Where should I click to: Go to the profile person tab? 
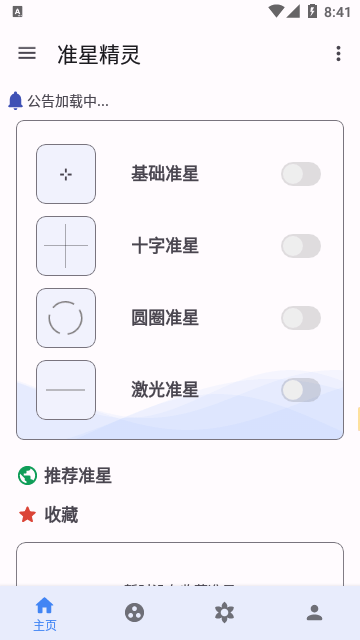314,613
